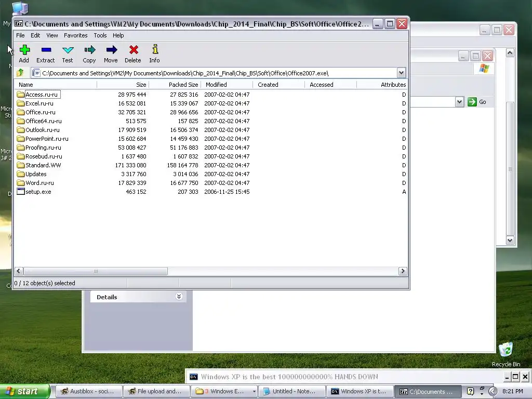Click packed size value 207 303
The width and height of the screenshot is (532, 399).
[x=188, y=192]
